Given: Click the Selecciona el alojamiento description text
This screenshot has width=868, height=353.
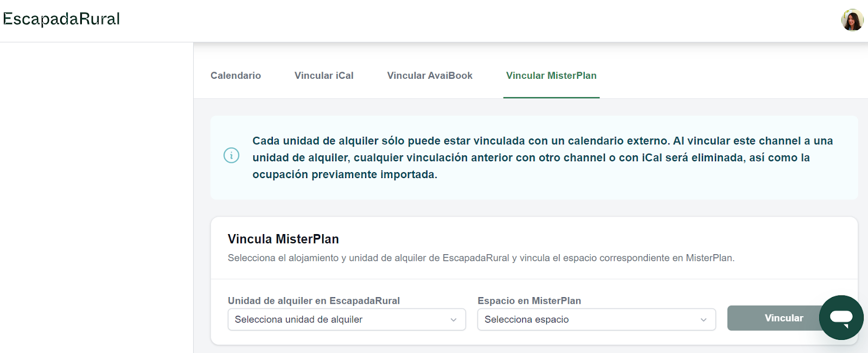Looking at the screenshot, I should pos(481,258).
